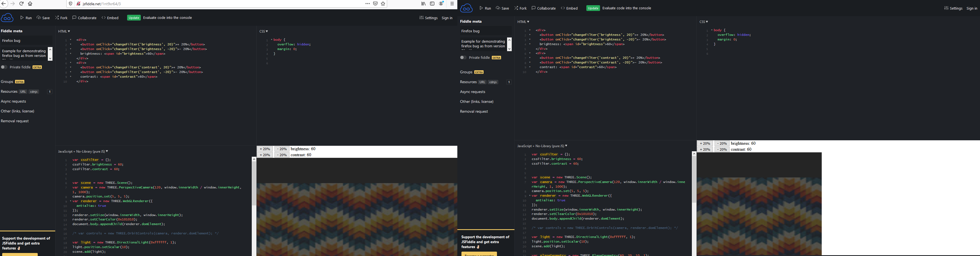The width and height of the screenshot is (980, 256).
Task: Select the URL resources tab
Action: 22,91
